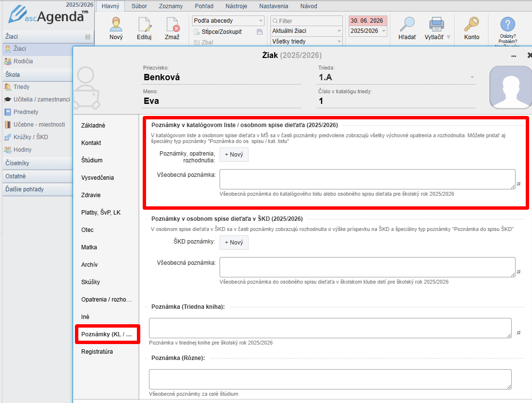Viewport: 532px width, 403px height.
Task: Open Učitelia / zamestnanci in sidebar
Action: pos(37,100)
